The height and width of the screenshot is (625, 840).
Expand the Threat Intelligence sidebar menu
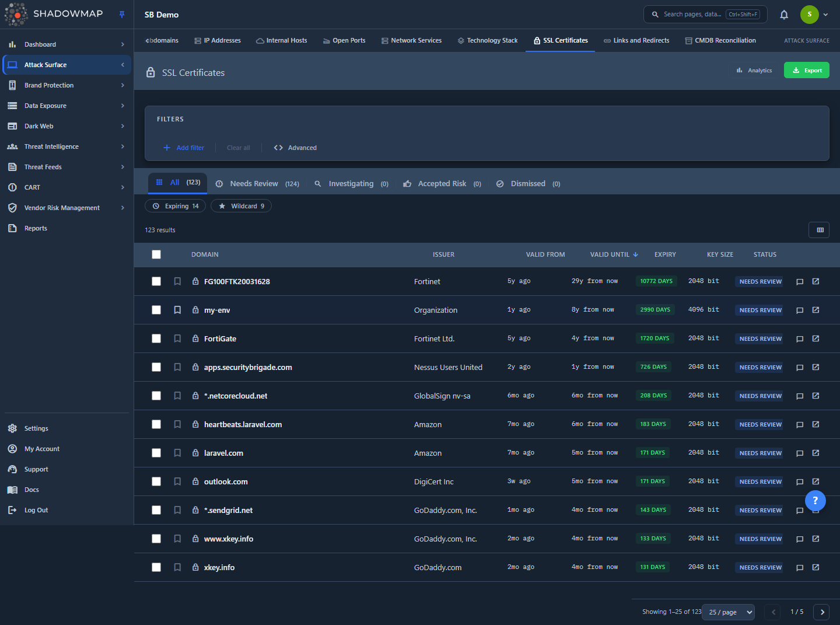click(x=66, y=146)
